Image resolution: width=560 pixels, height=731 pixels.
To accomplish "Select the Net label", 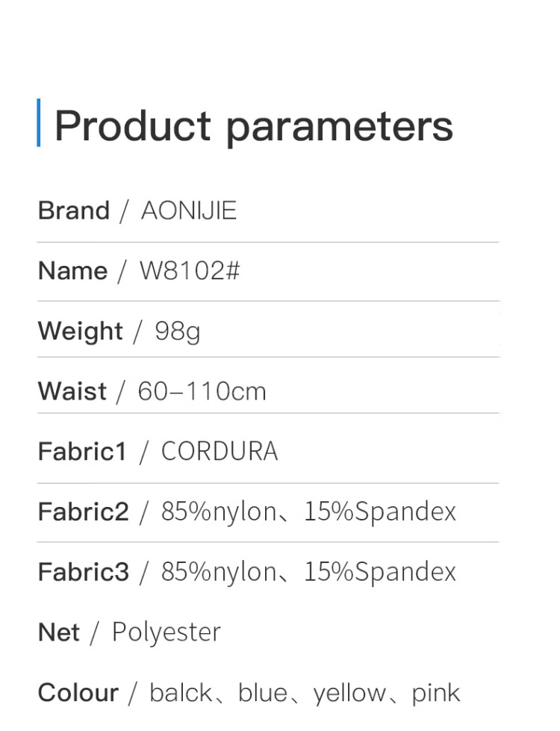I will (59, 632).
